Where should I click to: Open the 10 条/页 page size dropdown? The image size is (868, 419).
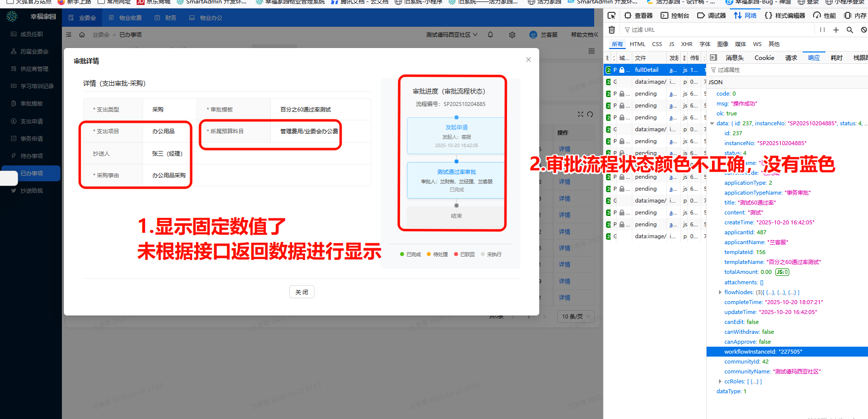pos(577,316)
